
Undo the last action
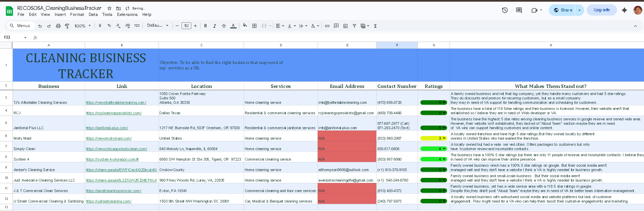coord(40,26)
